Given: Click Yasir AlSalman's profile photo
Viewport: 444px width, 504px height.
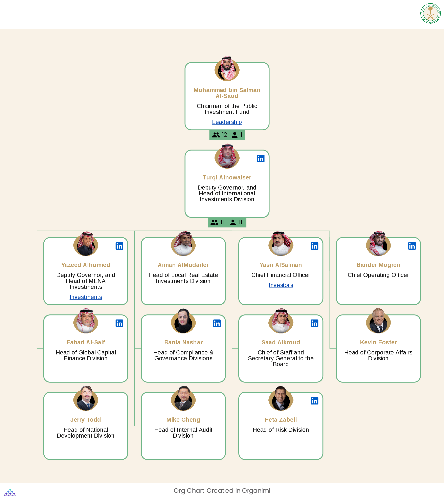Looking at the screenshot, I should coord(281,243).
